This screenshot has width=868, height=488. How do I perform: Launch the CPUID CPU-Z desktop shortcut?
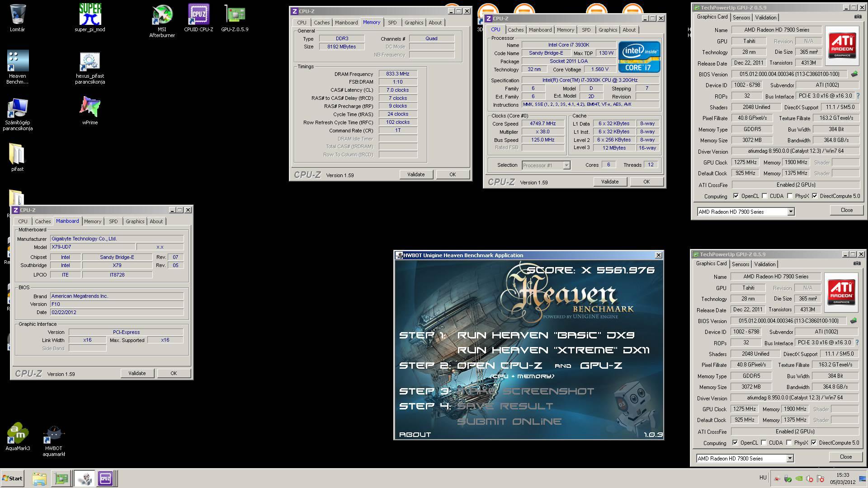pyautogui.click(x=198, y=18)
